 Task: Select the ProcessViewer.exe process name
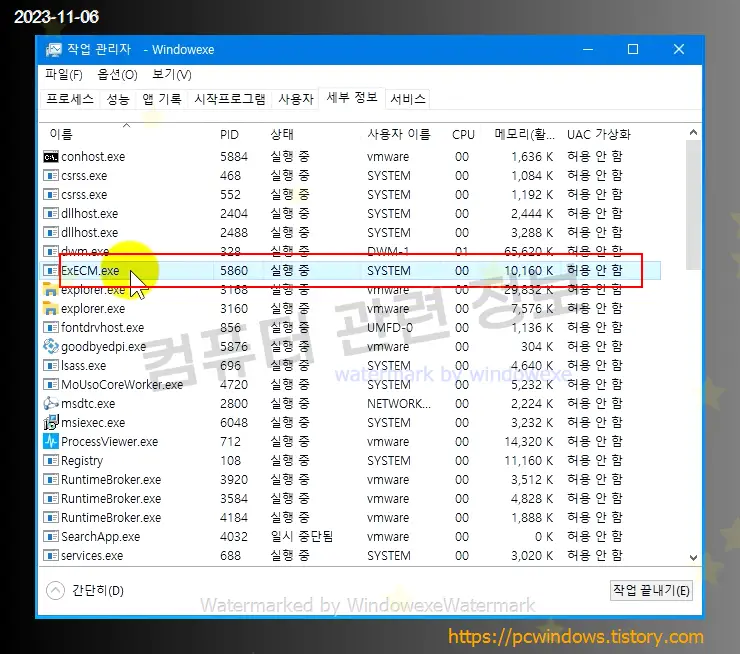[109, 442]
